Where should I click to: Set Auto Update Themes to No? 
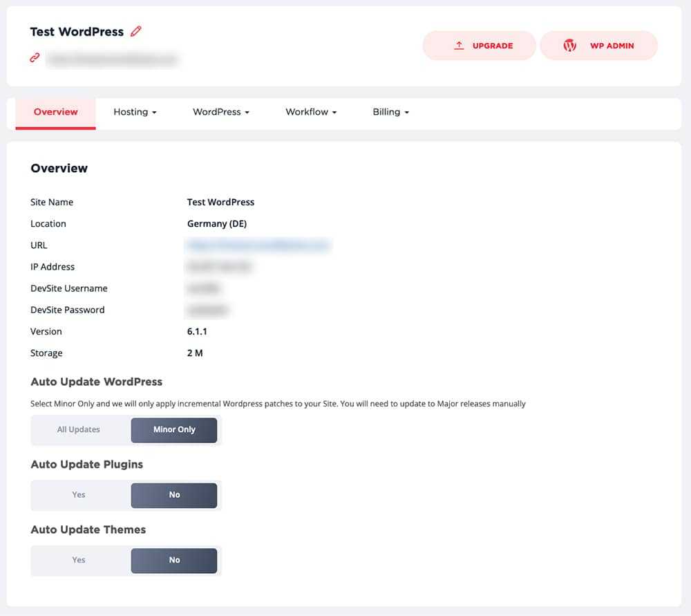click(x=174, y=560)
